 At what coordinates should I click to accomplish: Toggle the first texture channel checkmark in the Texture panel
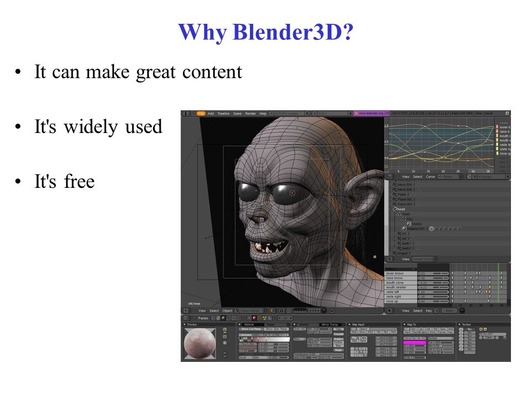point(461,329)
